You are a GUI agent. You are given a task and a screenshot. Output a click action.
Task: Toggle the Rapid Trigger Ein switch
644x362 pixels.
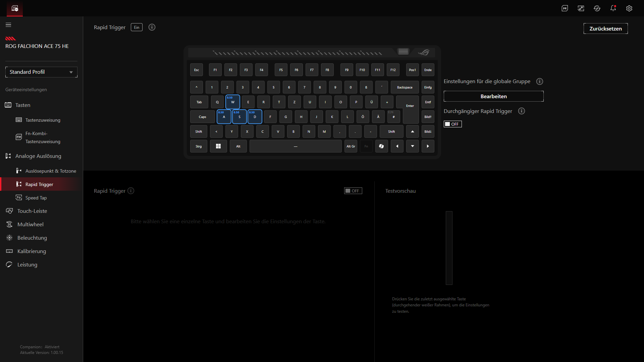pyautogui.click(x=137, y=27)
